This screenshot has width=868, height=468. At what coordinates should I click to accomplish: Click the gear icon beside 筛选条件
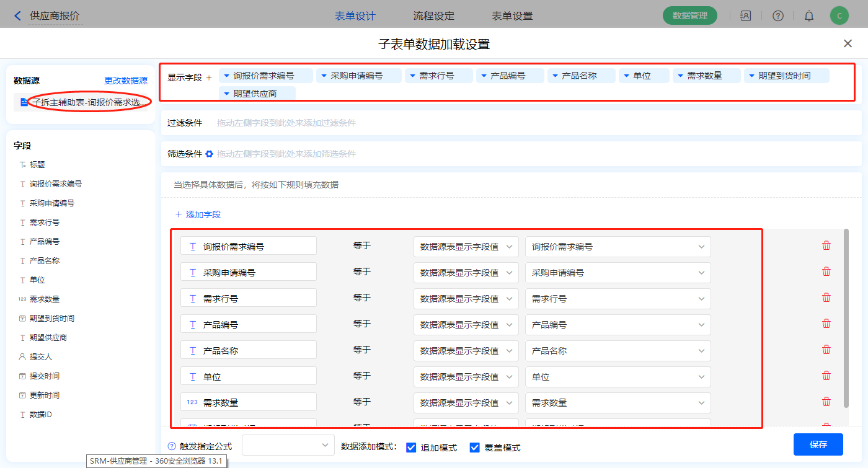pyautogui.click(x=210, y=154)
